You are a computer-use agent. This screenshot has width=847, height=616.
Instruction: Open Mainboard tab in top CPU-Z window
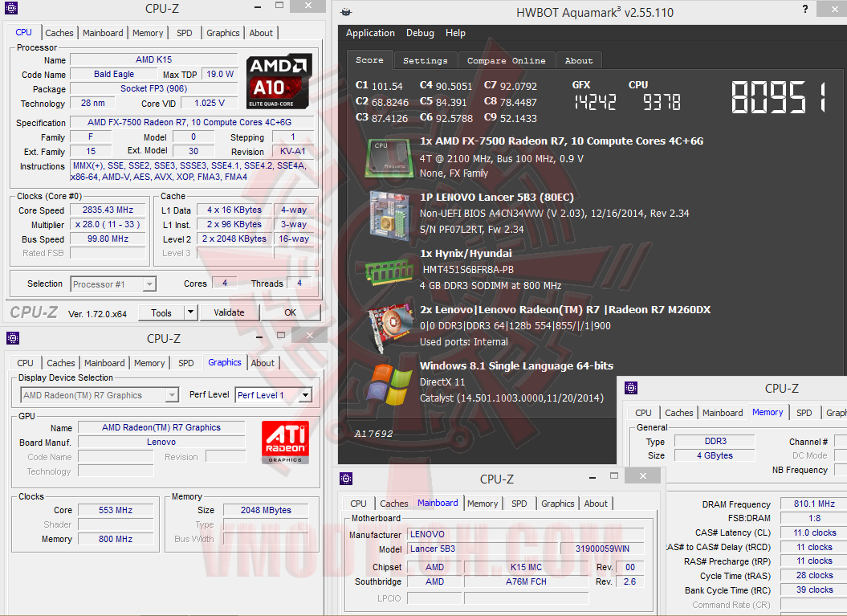104,33
